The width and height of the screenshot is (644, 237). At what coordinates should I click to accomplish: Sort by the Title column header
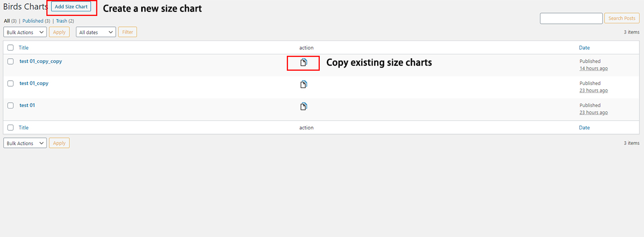(23, 48)
